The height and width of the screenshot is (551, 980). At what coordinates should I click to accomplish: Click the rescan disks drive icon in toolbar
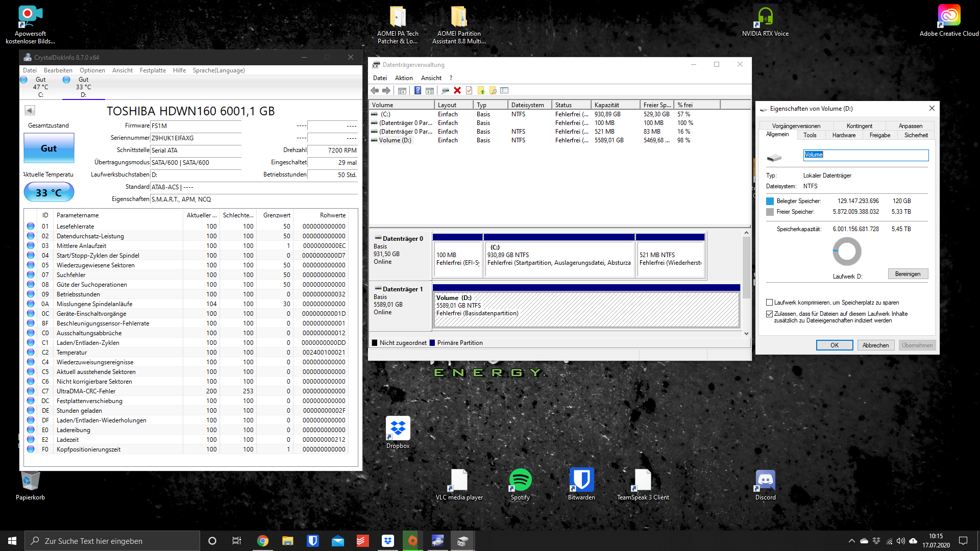(x=445, y=91)
